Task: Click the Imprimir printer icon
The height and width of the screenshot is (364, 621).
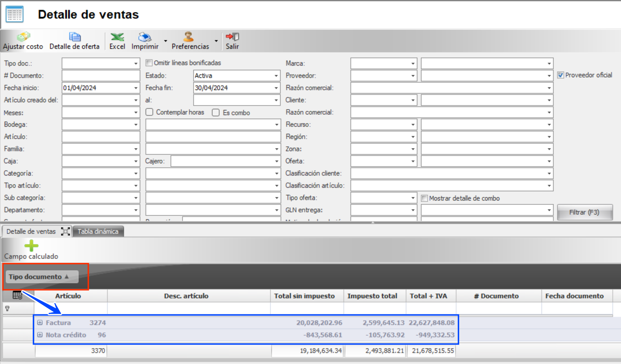Action: (x=145, y=37)
